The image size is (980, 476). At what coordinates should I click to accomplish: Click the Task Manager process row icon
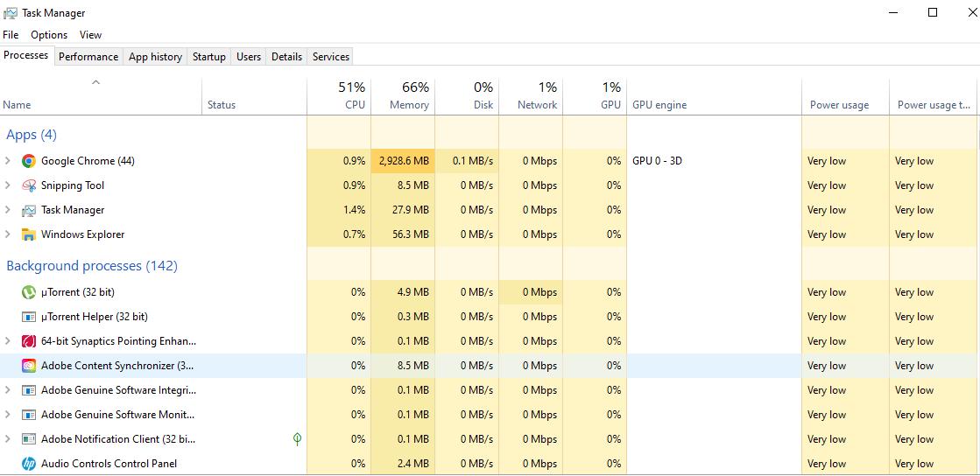pos(29,210)
